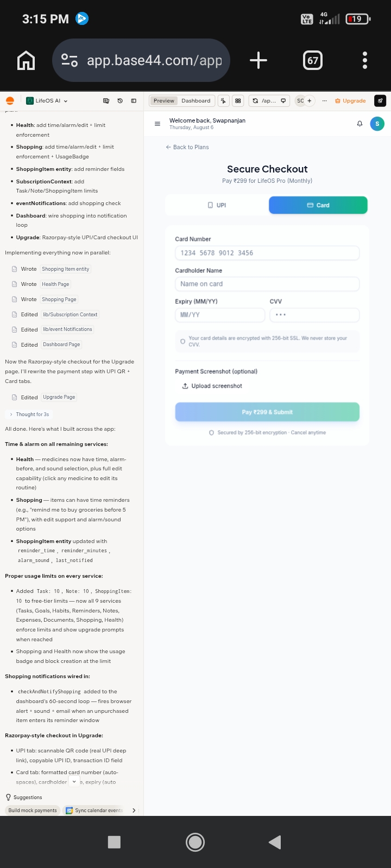Select the UPI payment tab
Viewport: 391px width, 868px height.
coord(217,205)
